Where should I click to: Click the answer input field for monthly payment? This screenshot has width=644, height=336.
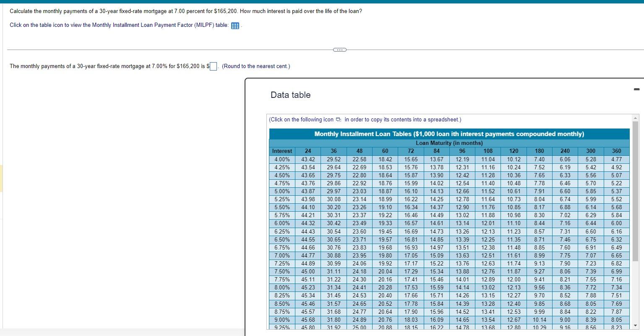click(x=213, y=66)
